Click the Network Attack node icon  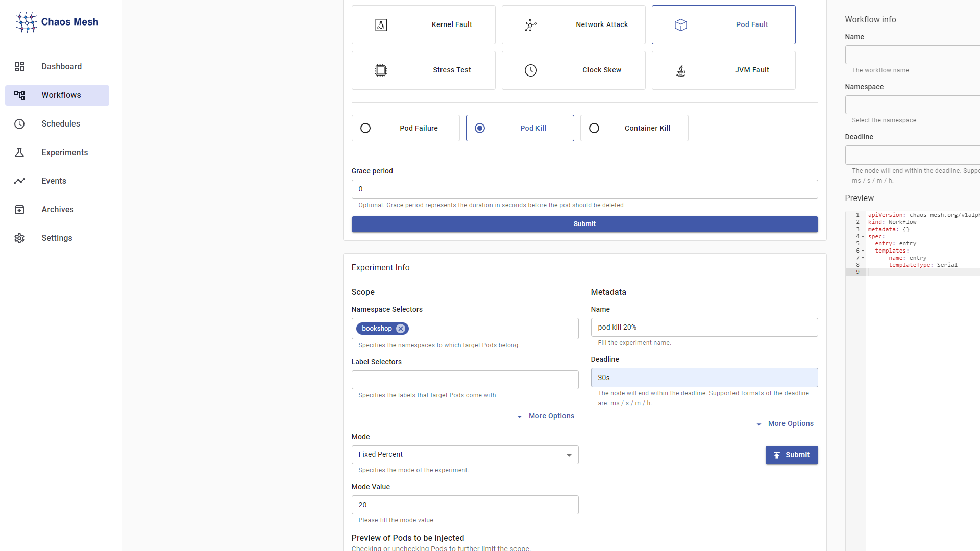(531, 25)
